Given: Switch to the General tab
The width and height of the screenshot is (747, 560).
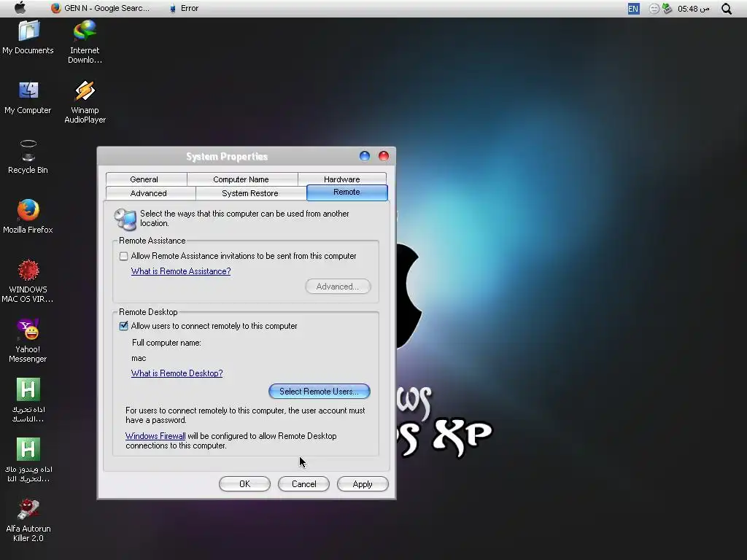Looking at the screenshot, I should click(144, 179).
